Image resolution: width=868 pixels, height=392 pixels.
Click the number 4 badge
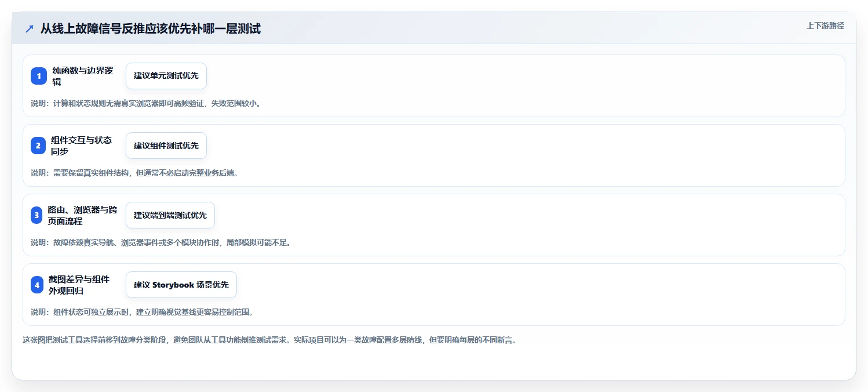coord(37,285)
